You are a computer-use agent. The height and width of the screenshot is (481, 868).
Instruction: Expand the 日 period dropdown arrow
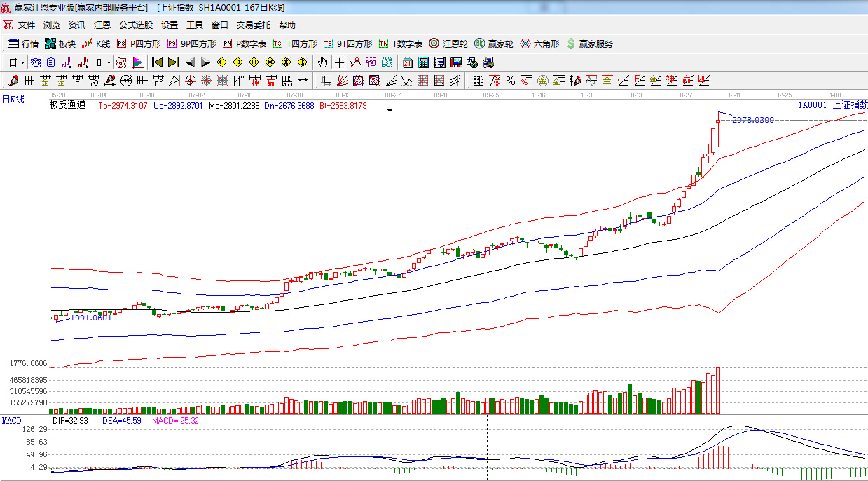tap(22, 62)
